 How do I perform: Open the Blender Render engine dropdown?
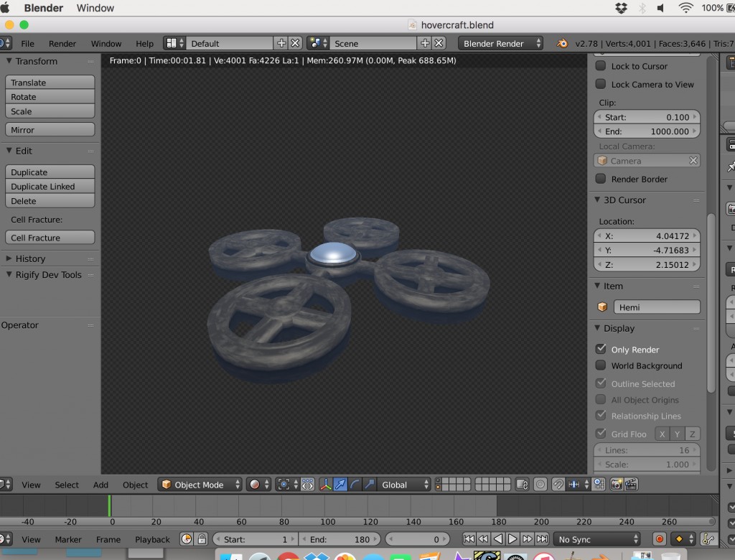[x=500, y=43]
